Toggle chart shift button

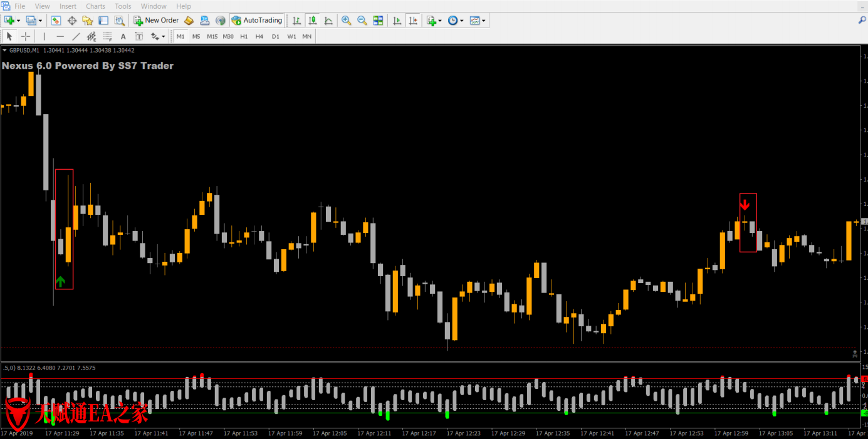(x=412, y=21)
